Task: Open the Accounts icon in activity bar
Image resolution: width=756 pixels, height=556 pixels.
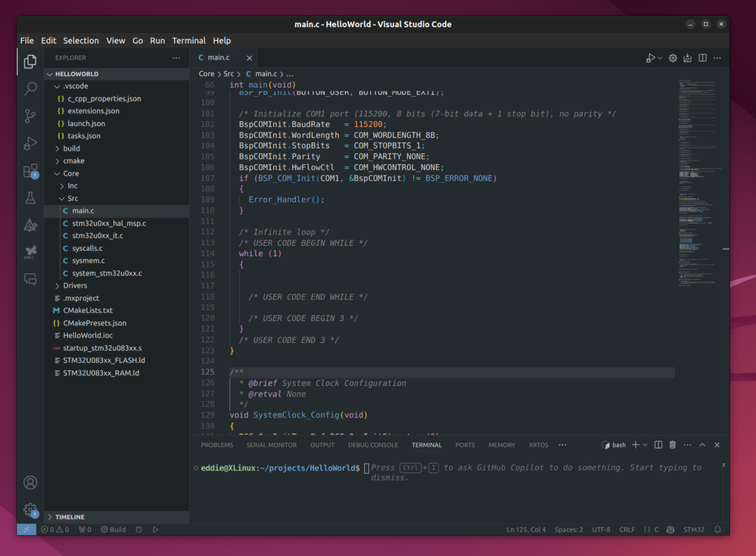Action: click(30, 483)
